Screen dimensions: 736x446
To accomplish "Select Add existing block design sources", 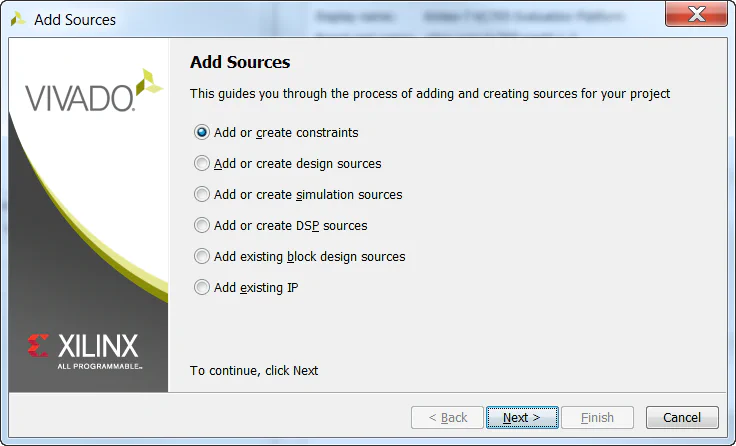I will (202, 257).
